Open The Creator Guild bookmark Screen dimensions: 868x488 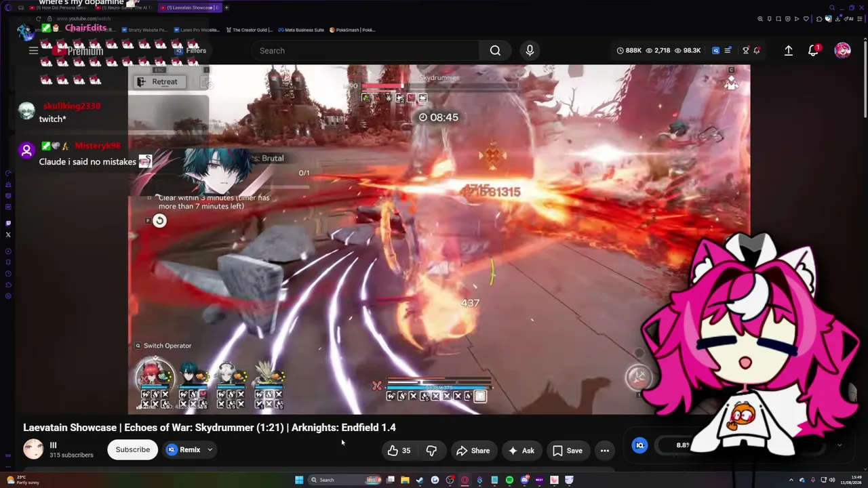(250, 30)
